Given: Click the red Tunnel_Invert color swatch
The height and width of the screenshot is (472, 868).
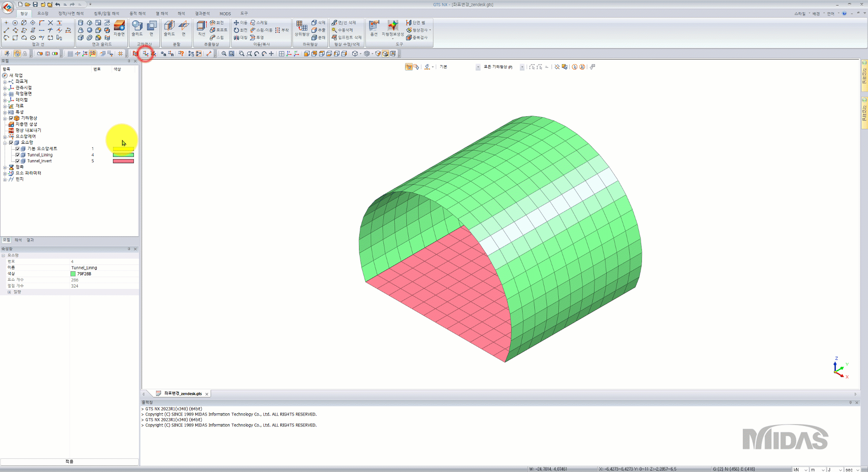Looking at the screenshot, I should [123, 161].
